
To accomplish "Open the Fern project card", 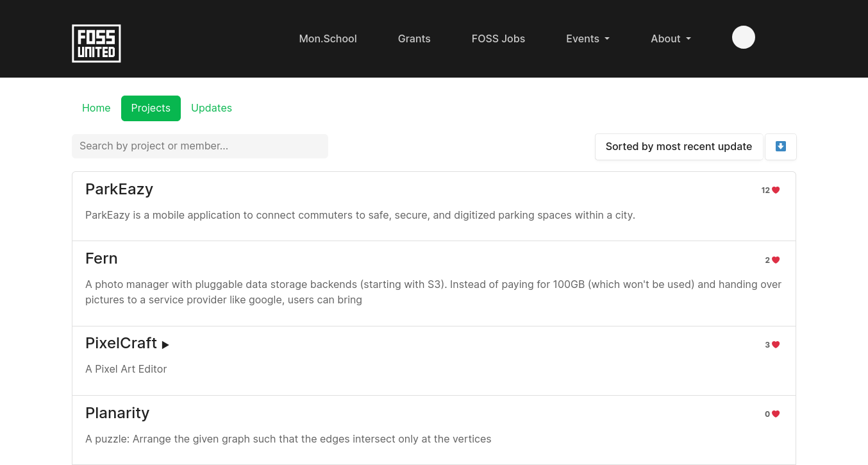I will [x=101, y=258].
